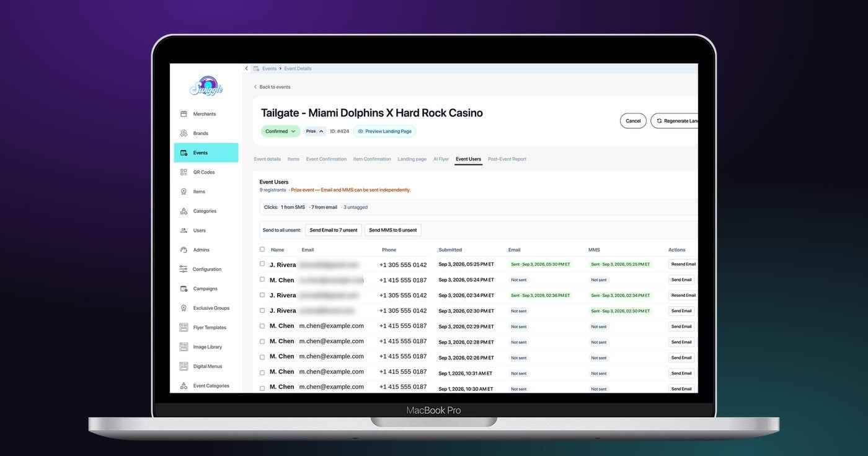
Task: Check the row submitted at 02:29 PM
Action: 262,326
